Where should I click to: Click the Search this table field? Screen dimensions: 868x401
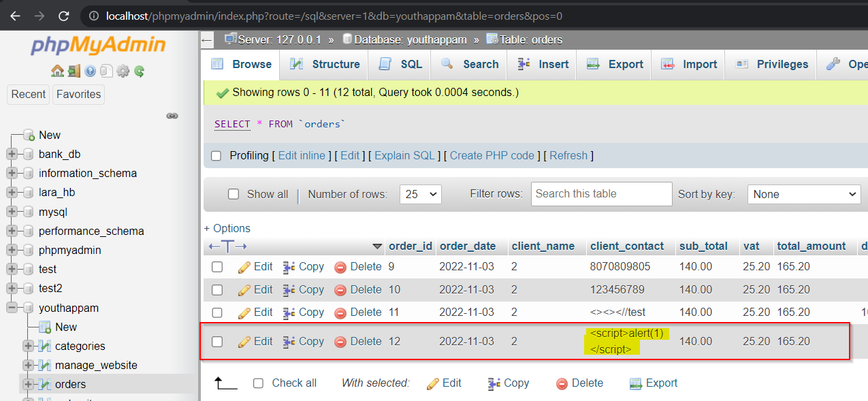602,194
